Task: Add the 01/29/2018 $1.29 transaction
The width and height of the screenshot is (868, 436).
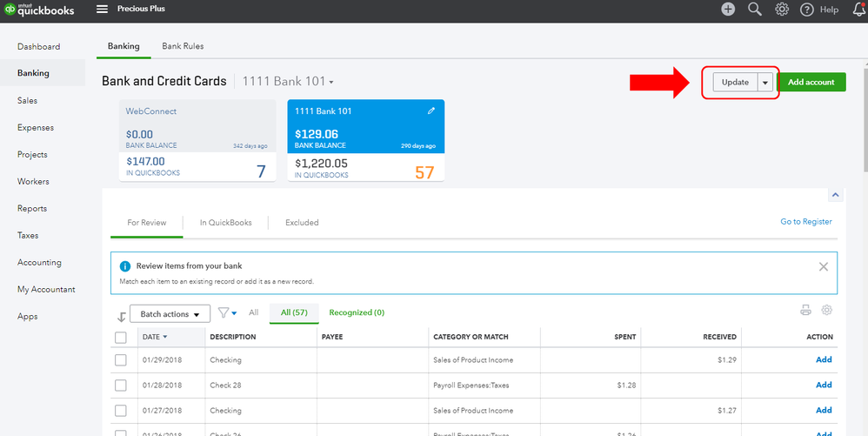Action: pos(824,359)
